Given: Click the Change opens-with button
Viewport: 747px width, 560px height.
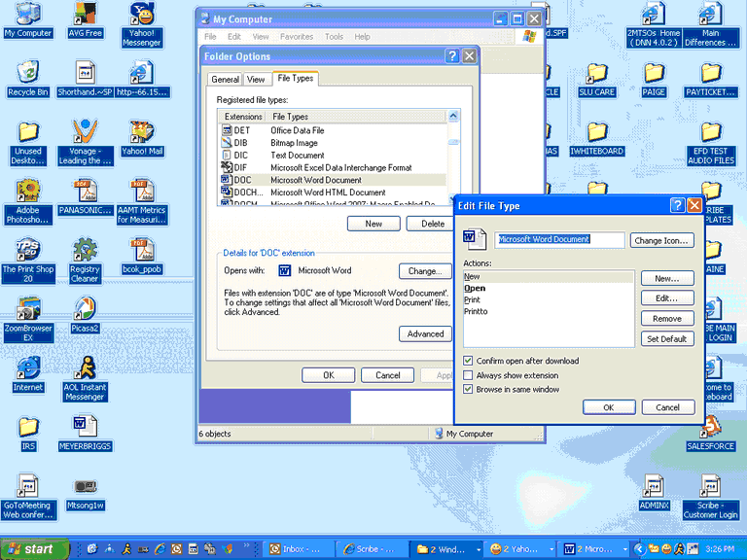Looking at the screenshot, I should click(425, 271).
